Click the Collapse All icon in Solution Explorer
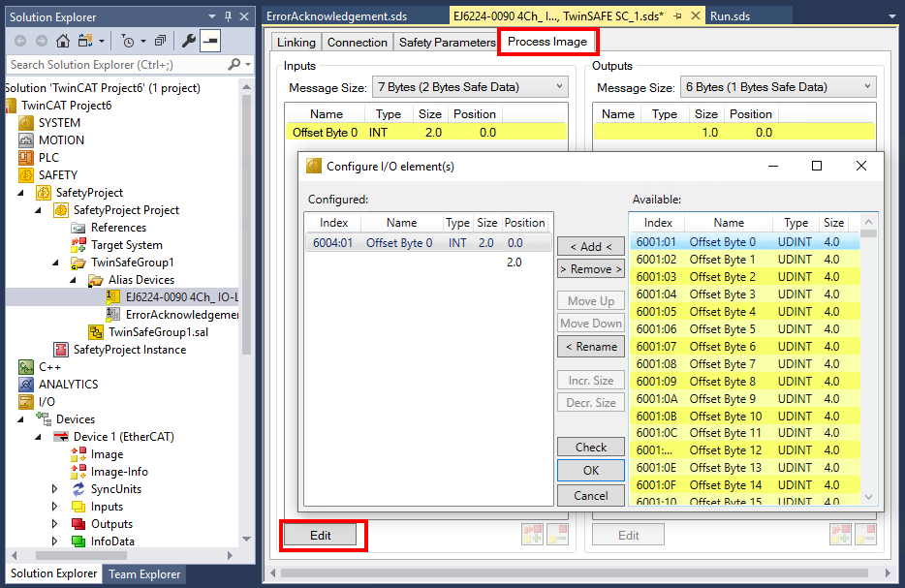 click(x=161, y=41)
